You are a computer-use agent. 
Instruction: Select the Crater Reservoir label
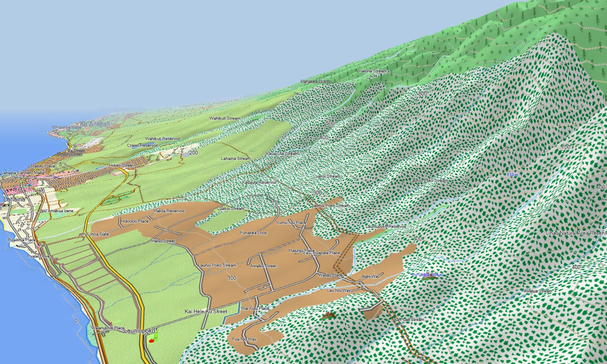pos(142,145)
